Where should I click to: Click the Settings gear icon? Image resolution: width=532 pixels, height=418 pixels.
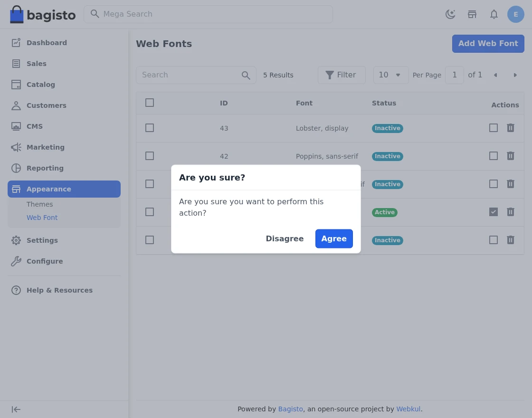(16, 240)
